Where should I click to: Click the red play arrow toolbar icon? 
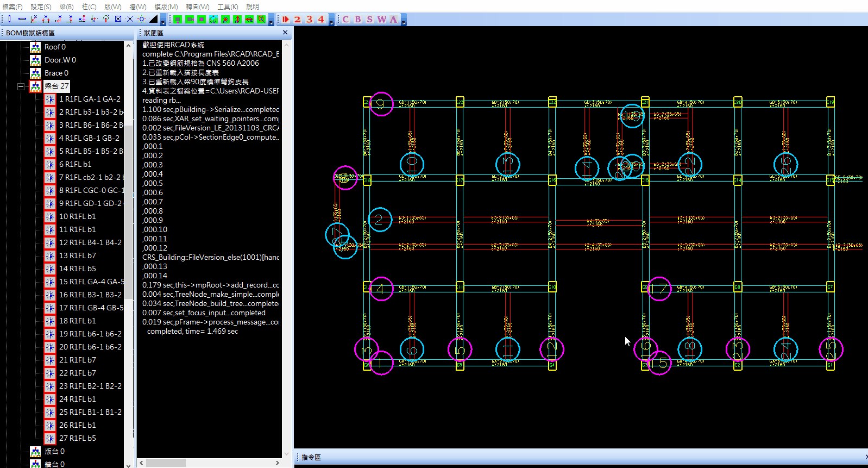pos(286,19)
